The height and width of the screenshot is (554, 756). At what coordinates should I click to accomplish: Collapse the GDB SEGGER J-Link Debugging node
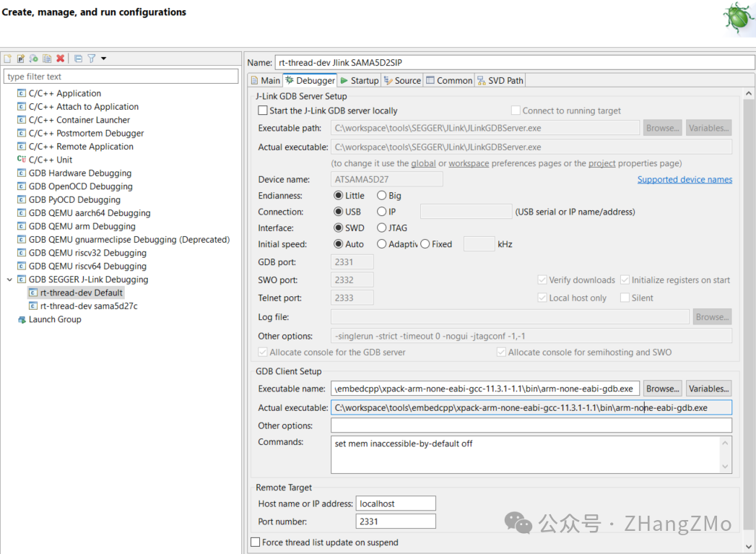9,280
